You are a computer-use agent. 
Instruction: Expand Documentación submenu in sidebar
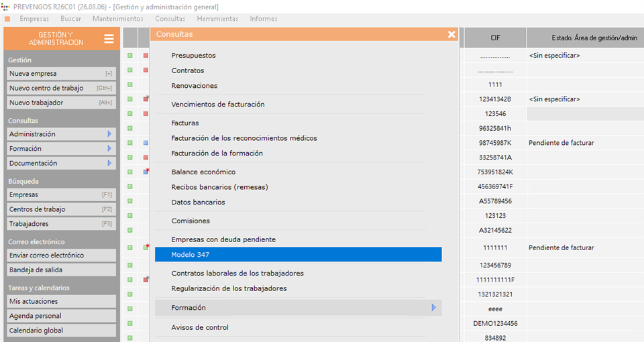point(109,164)
